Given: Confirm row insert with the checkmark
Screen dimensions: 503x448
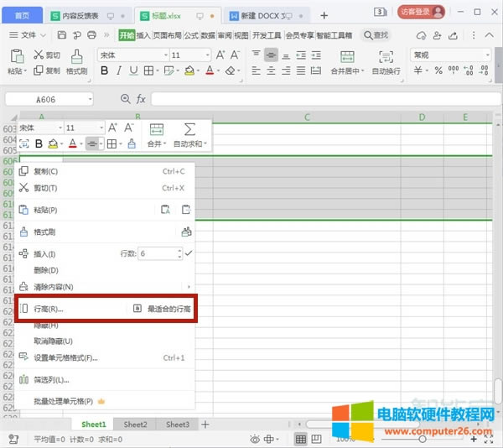Looking at the screenshot, I should pos(189,253).
